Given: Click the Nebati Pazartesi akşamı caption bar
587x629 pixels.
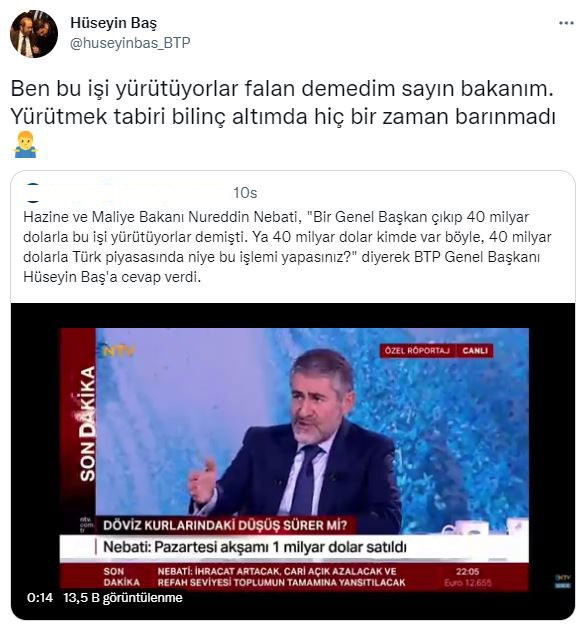Looking at the screenshot, I should (x=294, y=547).
